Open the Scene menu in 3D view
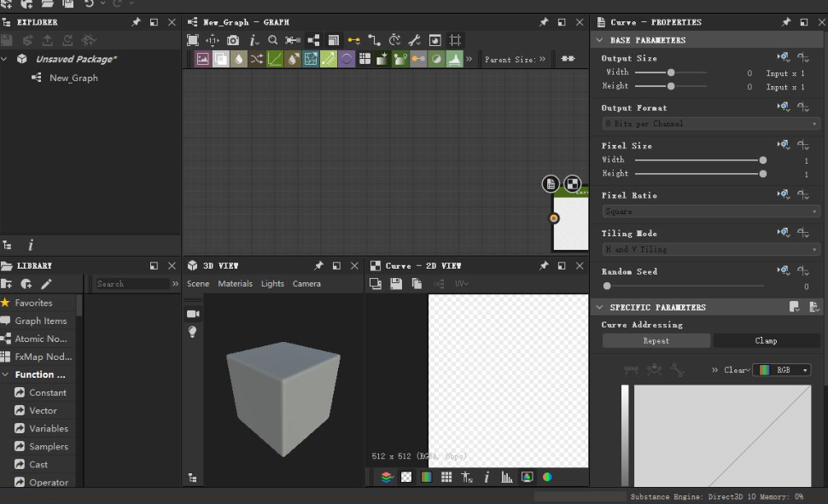The image size is (828, 504). [x=198, y=284]
